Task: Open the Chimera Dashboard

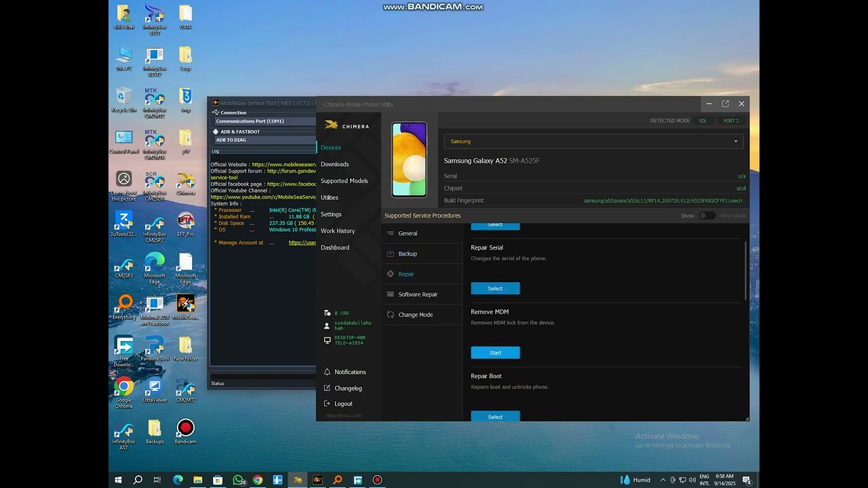Action: (335, 247)
